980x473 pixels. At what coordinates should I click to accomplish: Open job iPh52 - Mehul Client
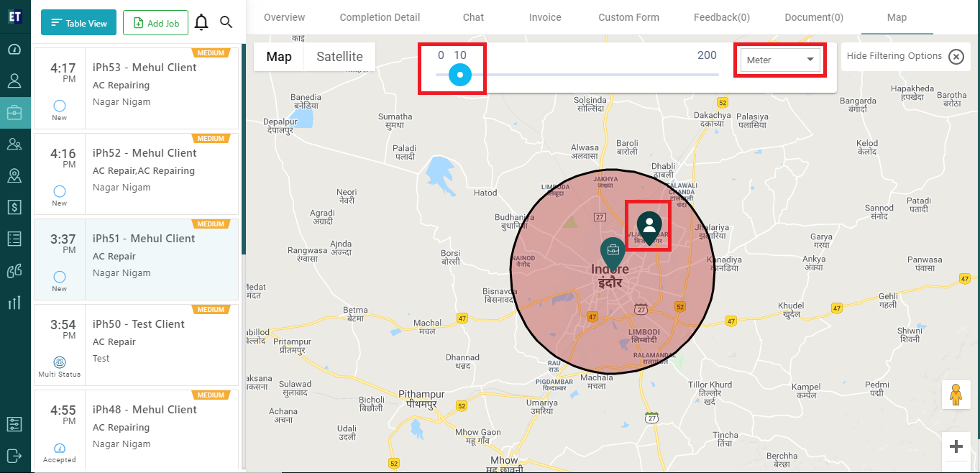[136, 174]
